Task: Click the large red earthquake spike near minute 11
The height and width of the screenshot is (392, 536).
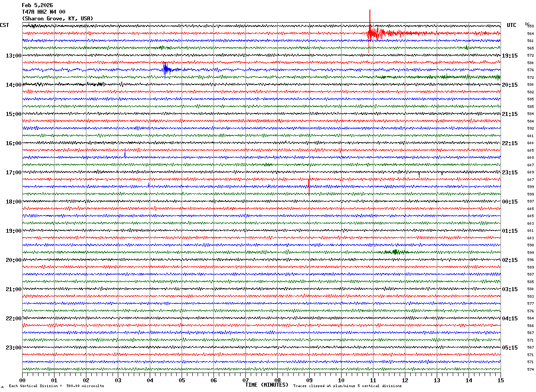Action: pos(370,32)
